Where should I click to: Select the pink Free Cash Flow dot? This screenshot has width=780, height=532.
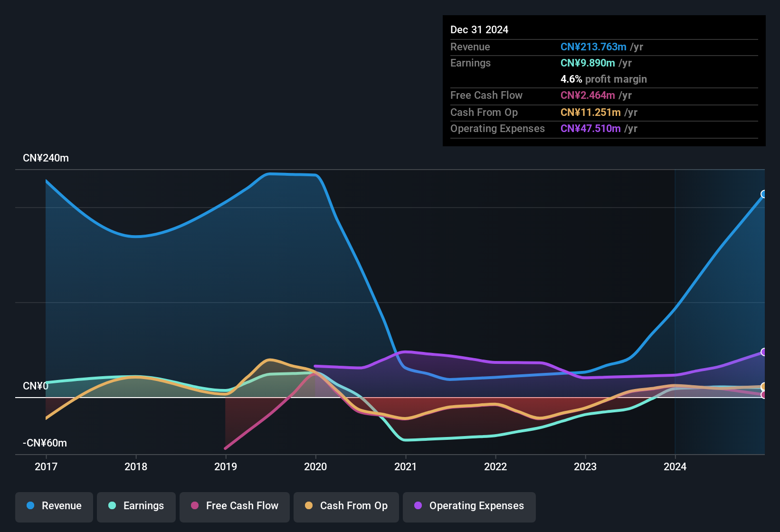point(195,506)
